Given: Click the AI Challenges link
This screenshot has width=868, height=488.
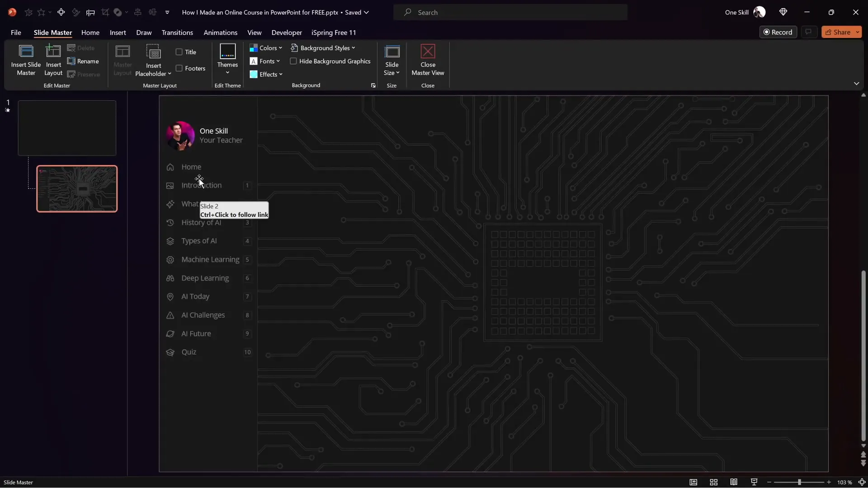Looking at the screenshot, I should [203, 315].
